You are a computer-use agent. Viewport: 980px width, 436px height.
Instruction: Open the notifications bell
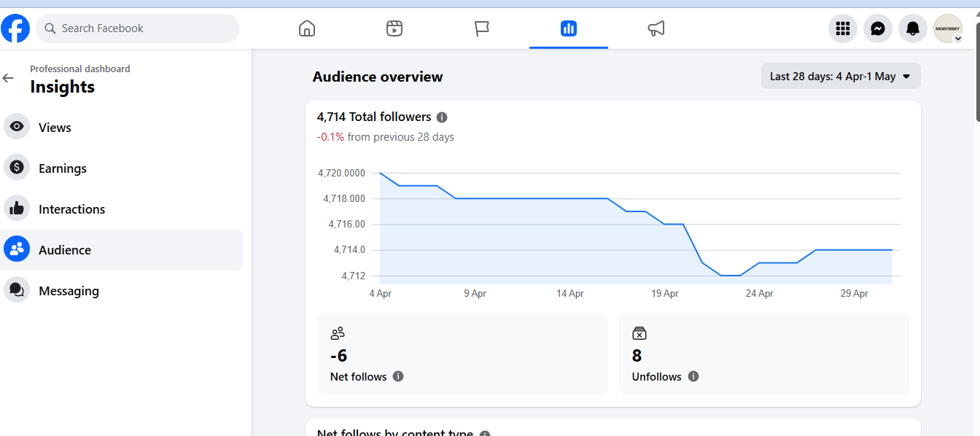coord(913,28)
